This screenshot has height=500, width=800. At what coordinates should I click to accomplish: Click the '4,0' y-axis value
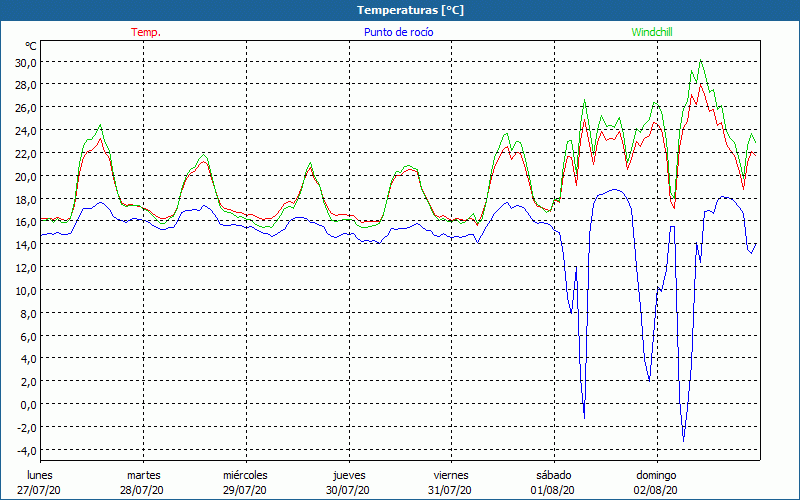pos(28,359)
